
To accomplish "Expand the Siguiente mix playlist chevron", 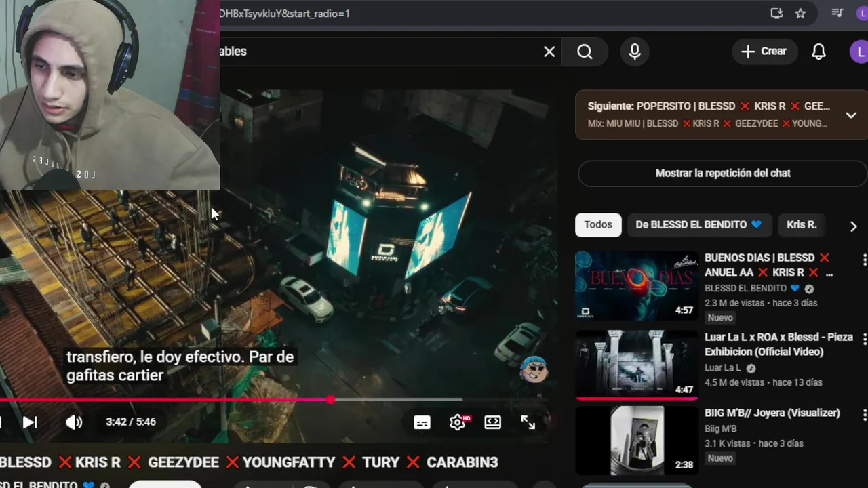I will 851,115.
